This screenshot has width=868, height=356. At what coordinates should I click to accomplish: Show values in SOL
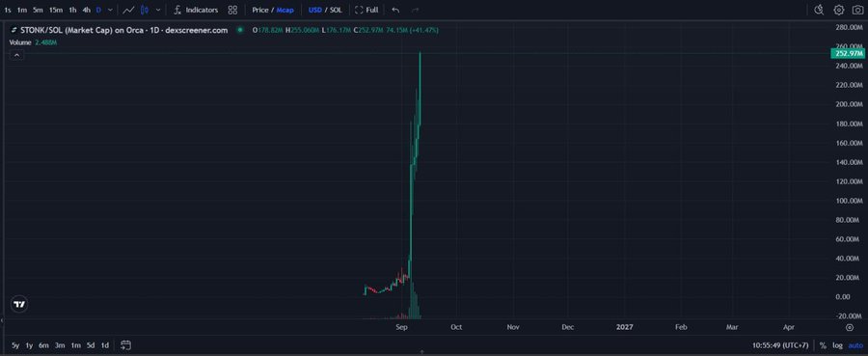click(336, 10)
